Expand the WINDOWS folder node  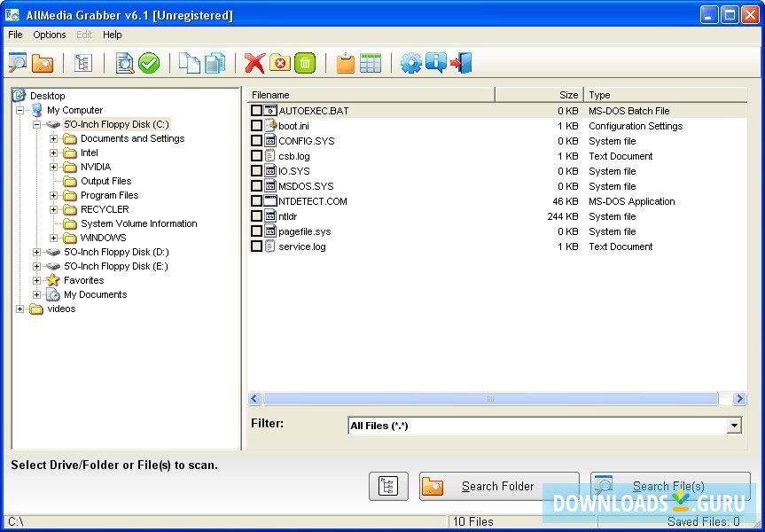(x=54, y=238)
